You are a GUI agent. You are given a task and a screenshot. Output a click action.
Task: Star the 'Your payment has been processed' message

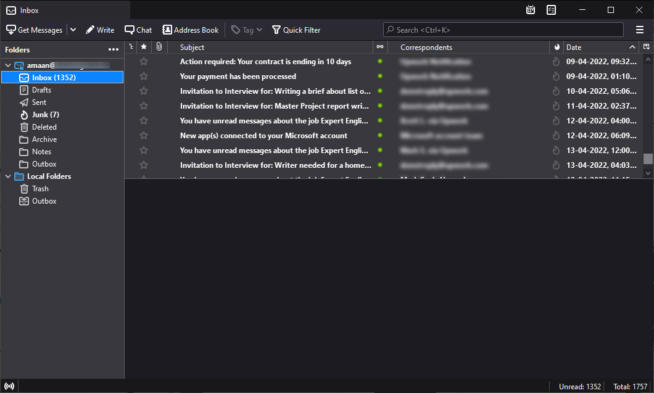[x=144, y=76]
